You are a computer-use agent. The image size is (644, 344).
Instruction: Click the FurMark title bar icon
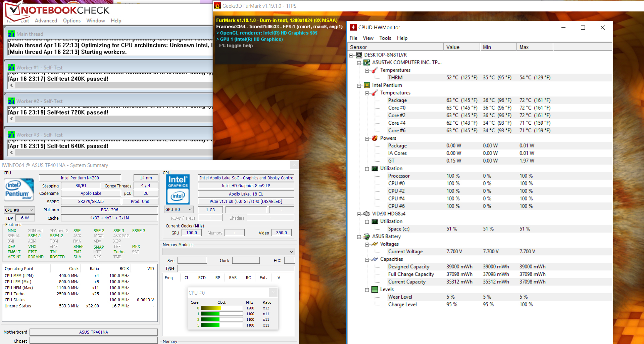217,6
